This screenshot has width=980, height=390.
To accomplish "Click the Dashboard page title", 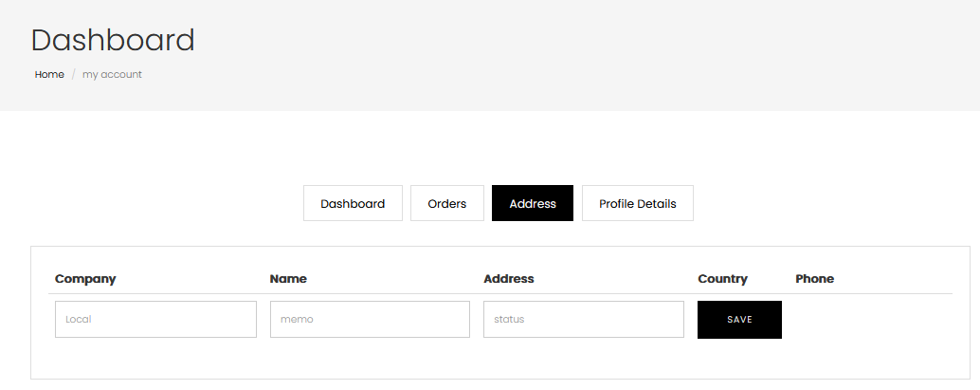I will pyautogui.click(x=113, y=40).
